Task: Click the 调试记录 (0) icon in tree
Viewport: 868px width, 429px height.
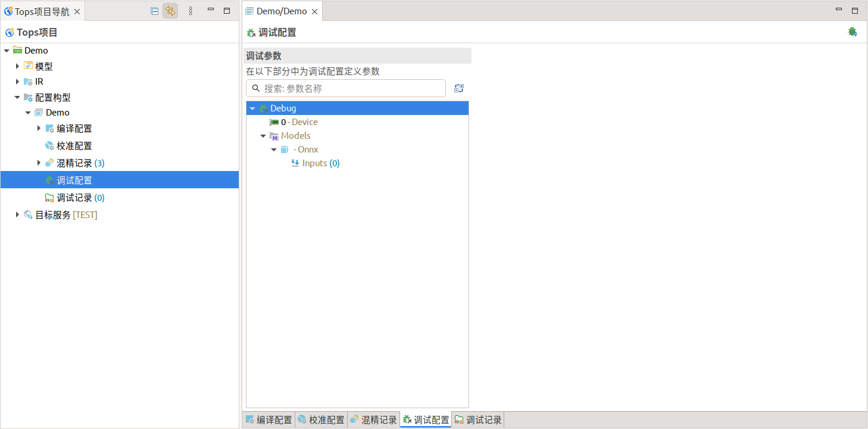Action: click(49, 198)
